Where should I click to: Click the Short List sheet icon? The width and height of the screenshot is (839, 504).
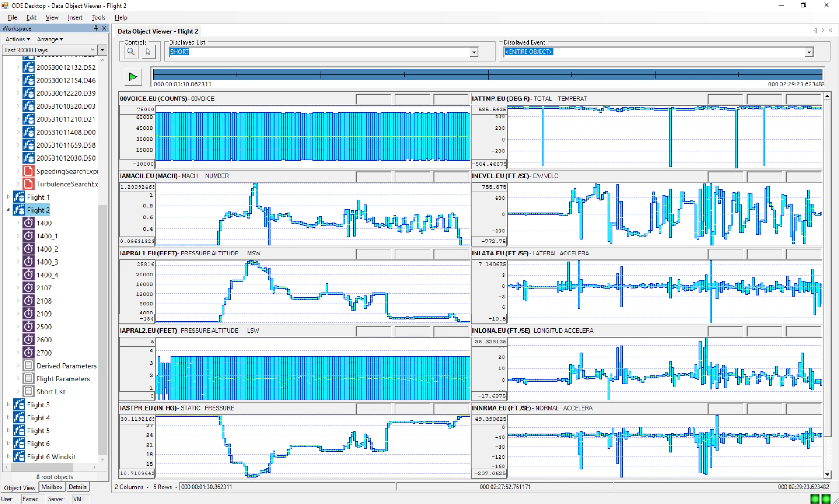28,392
